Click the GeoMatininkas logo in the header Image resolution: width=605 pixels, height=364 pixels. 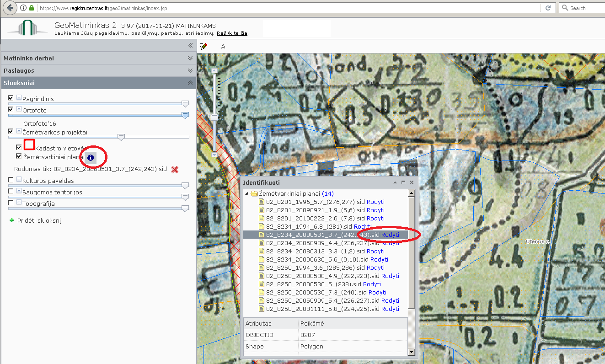27,27
